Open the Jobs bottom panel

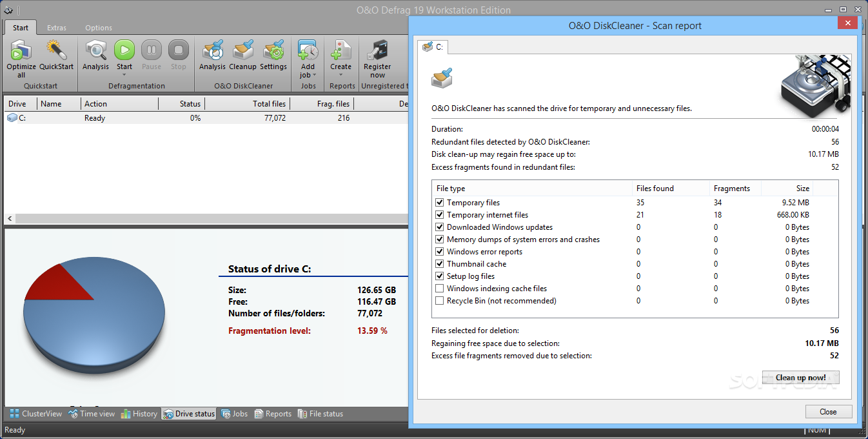click(234, 414)
